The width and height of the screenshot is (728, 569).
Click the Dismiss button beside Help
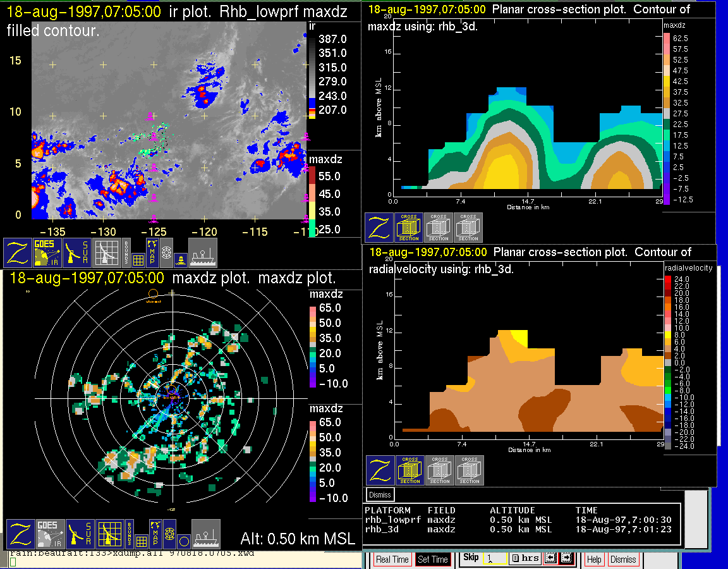[623, 560]
